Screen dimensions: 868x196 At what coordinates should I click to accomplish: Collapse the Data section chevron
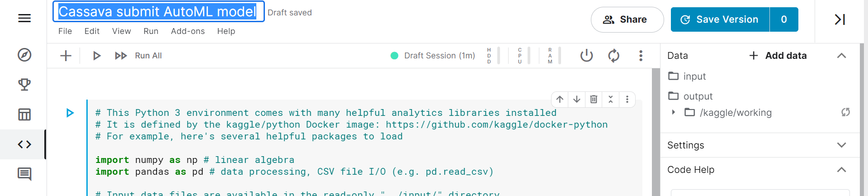point(841,56)
